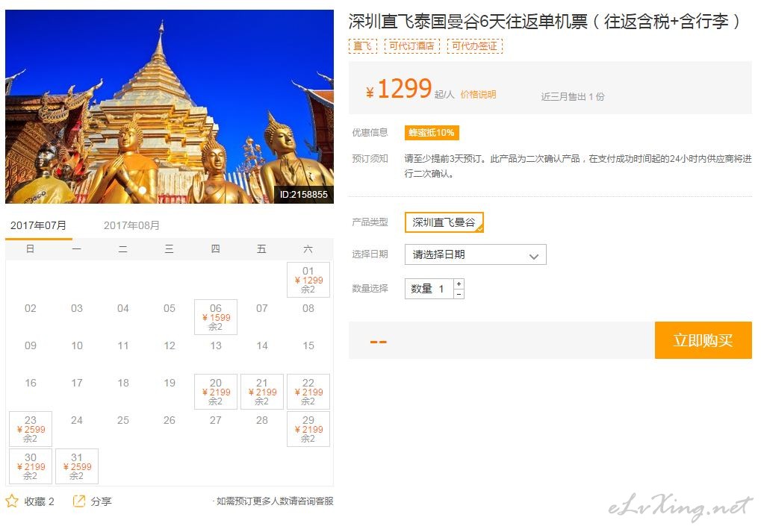Select product type 深圳直飞曼谷
The height and width of the screenshot is (532, 761).
pyautogui.click(x=444, y=222)
